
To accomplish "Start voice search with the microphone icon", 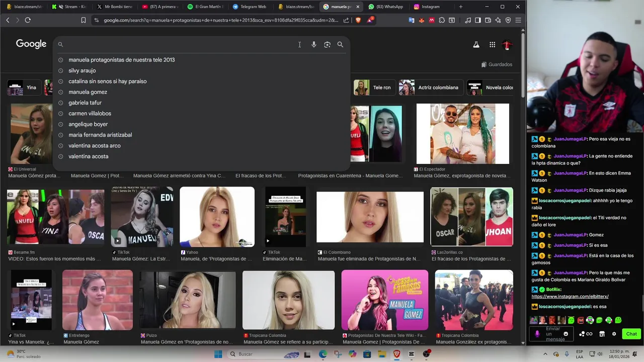I will click(313, 44).
